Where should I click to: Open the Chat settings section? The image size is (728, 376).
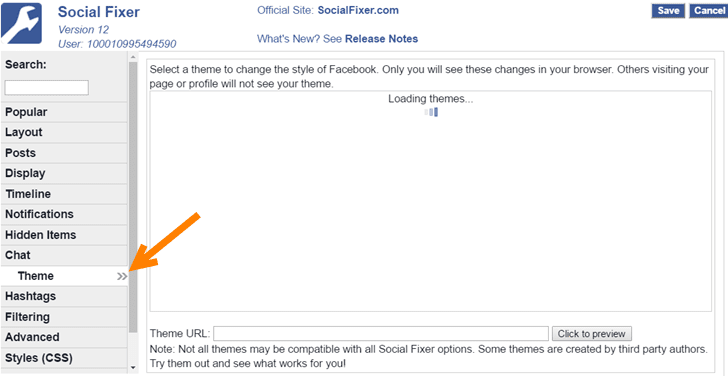[x=64, y=255]
